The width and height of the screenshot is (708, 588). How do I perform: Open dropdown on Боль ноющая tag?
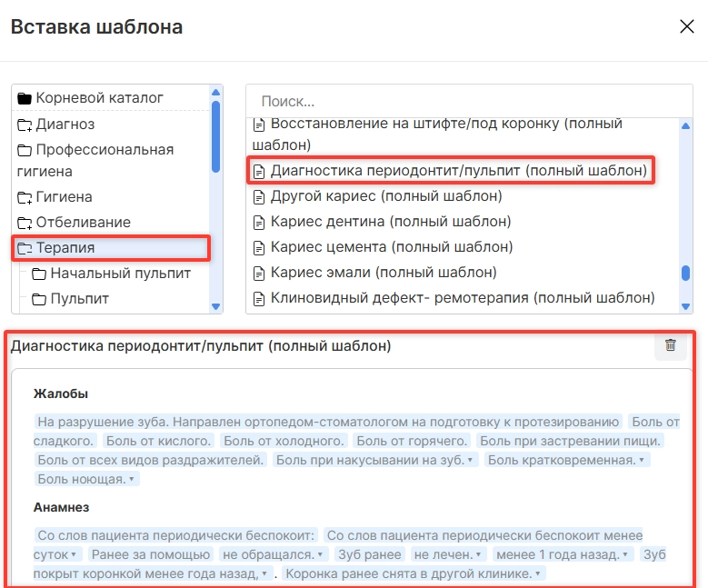[x=131, y=479]
